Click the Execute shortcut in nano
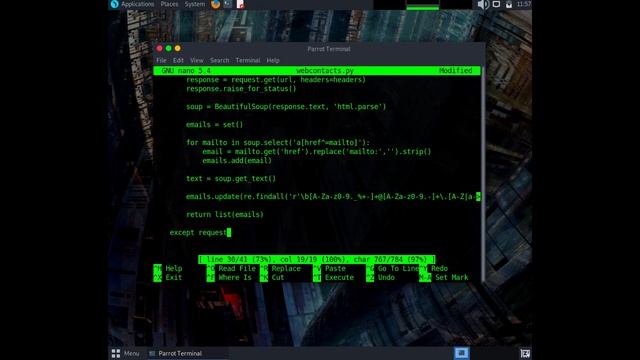Screen dimensions: 640x360 pyautogui.click(x=333, y=278)
